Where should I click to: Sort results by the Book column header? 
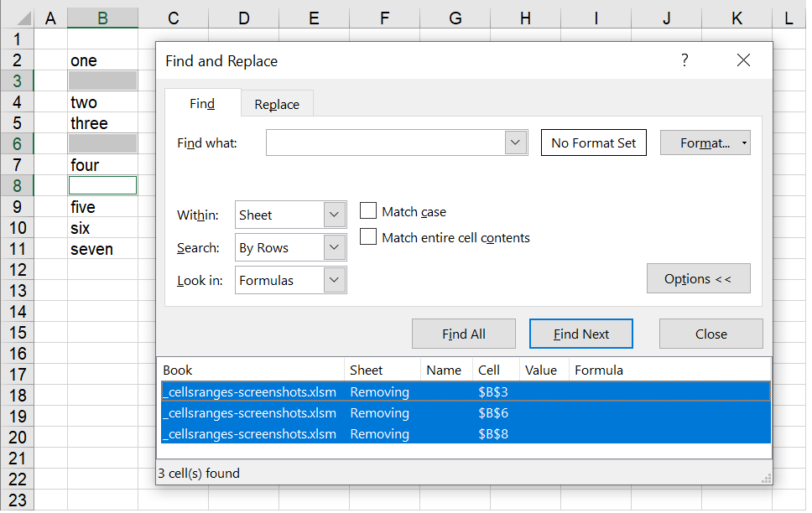251,370
